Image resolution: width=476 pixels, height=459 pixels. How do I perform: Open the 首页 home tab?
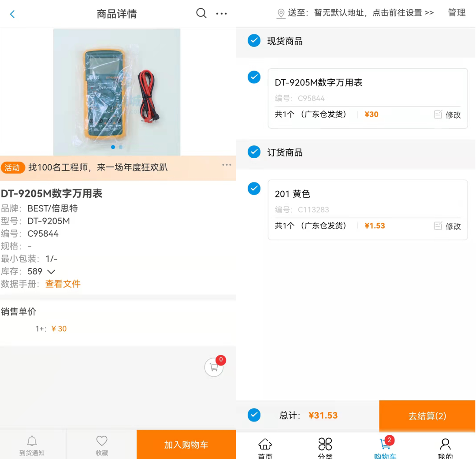tap(265, 448)
